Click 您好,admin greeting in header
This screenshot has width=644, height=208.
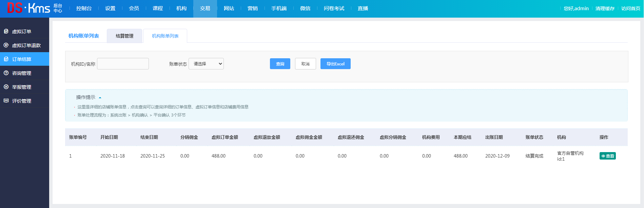pyautogui.click(x=576, y=8)
